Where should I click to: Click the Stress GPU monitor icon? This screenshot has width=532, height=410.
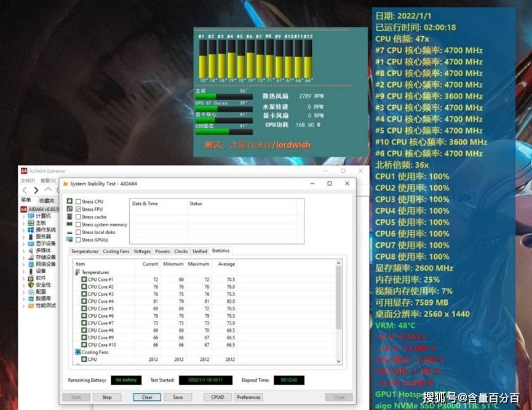(70, 240)
